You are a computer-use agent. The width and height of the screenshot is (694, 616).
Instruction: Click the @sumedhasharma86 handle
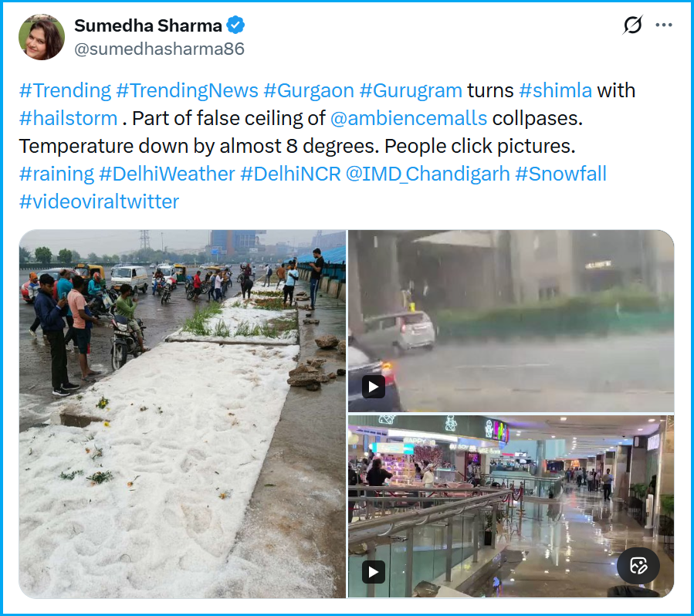[x=159, y=49]
